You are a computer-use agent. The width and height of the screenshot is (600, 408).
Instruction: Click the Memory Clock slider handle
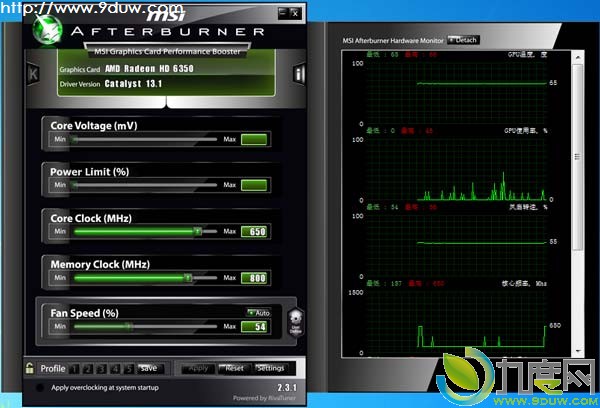[188, 277]
